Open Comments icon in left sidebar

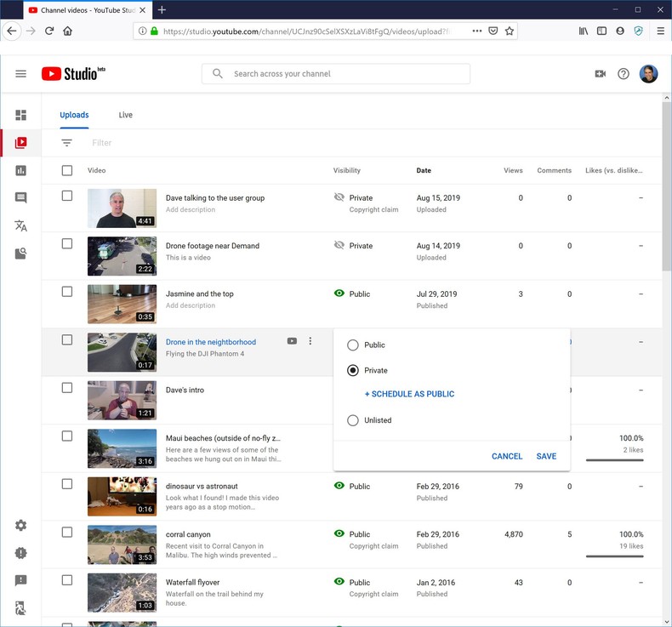(x=21, y=198)
